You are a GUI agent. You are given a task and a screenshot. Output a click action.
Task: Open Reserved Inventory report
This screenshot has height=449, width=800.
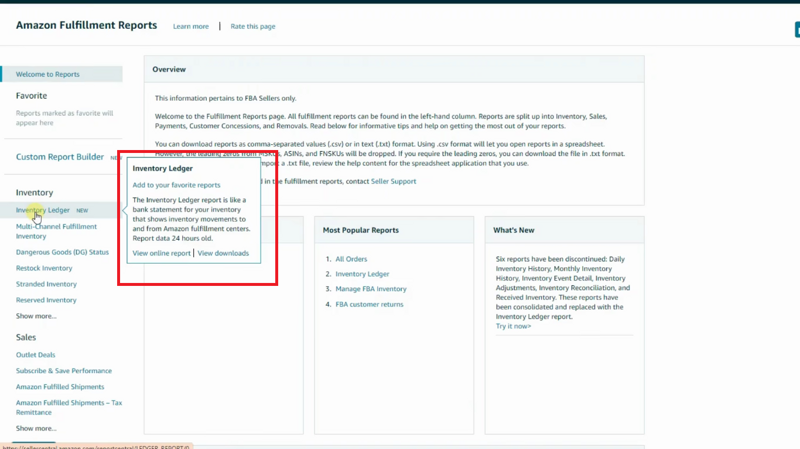[46, 300]
